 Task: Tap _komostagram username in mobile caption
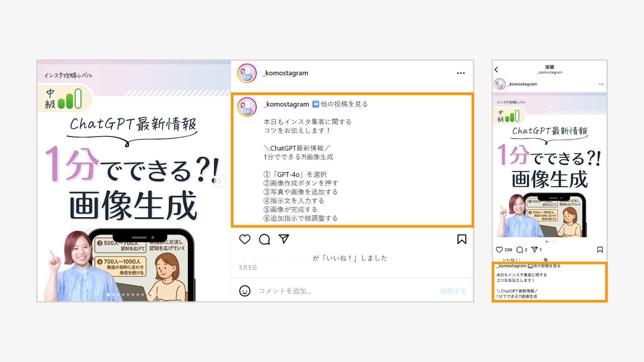coord(512,266)
